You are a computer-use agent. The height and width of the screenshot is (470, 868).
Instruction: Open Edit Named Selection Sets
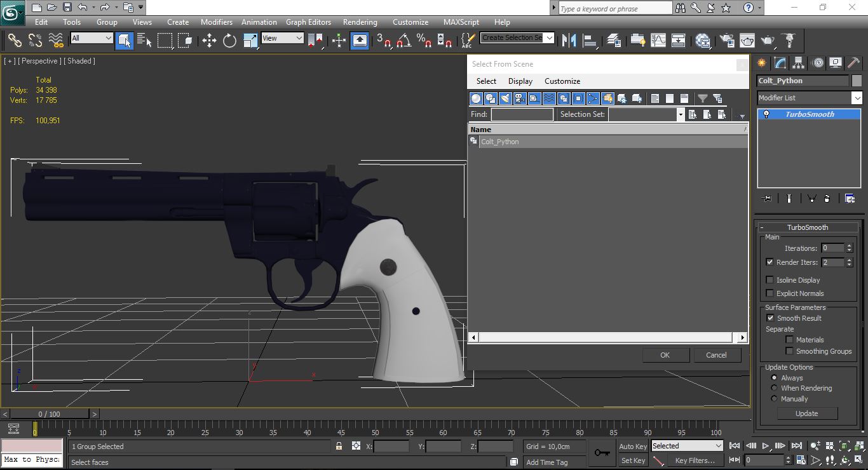[x=468, y=41]
